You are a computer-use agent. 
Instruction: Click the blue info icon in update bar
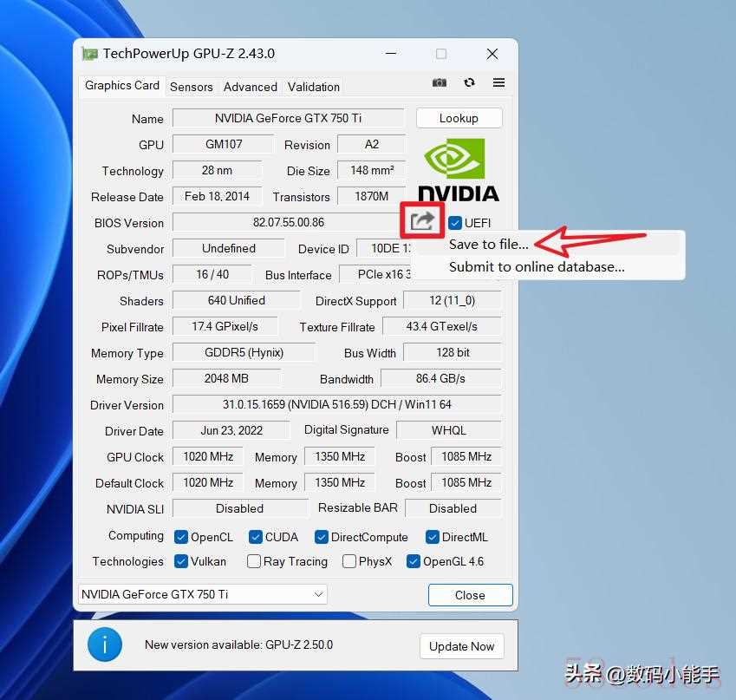click(105, 644)
